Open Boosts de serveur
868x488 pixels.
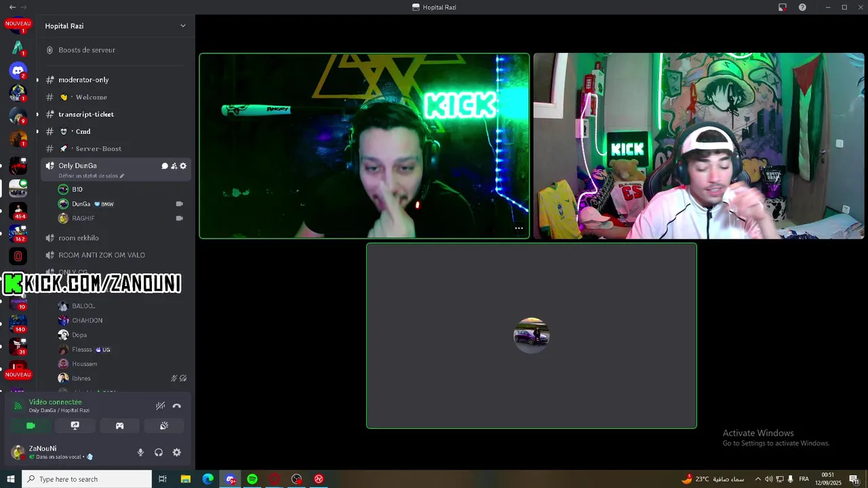click(x=87, y=50)
